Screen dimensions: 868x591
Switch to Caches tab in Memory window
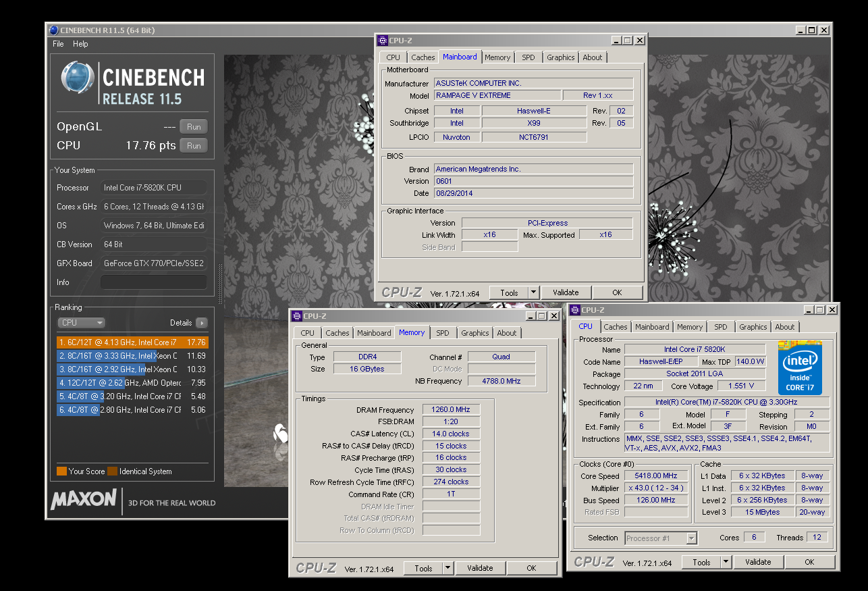[x=337, y=333]
